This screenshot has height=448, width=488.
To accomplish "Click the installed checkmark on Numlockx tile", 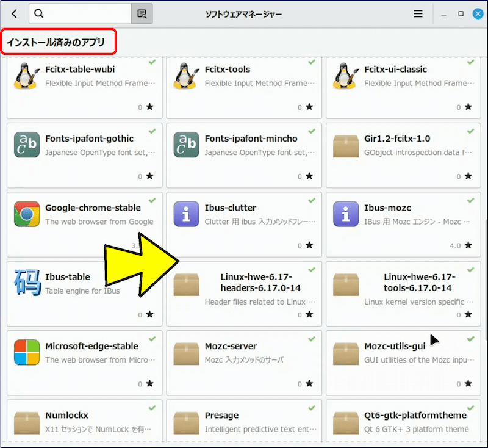I will [151, 408].
